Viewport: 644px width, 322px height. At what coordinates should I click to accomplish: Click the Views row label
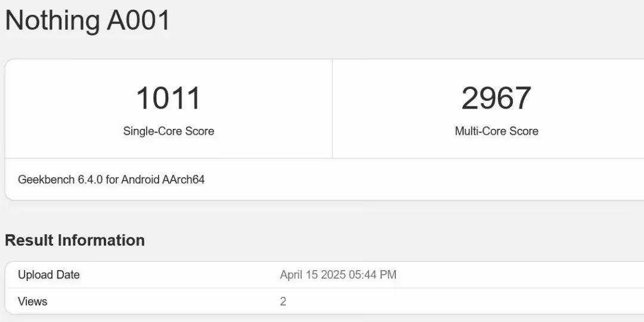point(32,302)
